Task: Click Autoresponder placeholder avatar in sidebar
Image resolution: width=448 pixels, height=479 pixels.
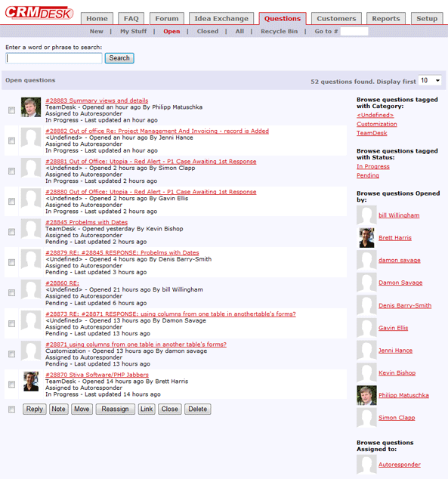Action: (x=366, y=465)
